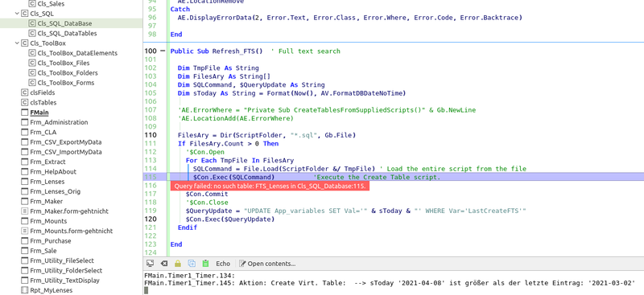Click the blue copy icon in console toolbar
The image size is (644, 295).
(192, 264)
